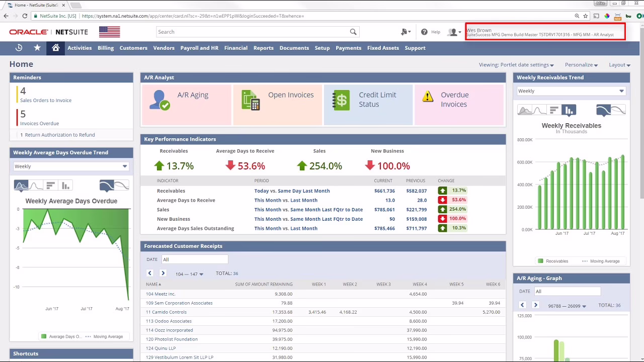Sort by the Name column header

click(x=153, y=284)
